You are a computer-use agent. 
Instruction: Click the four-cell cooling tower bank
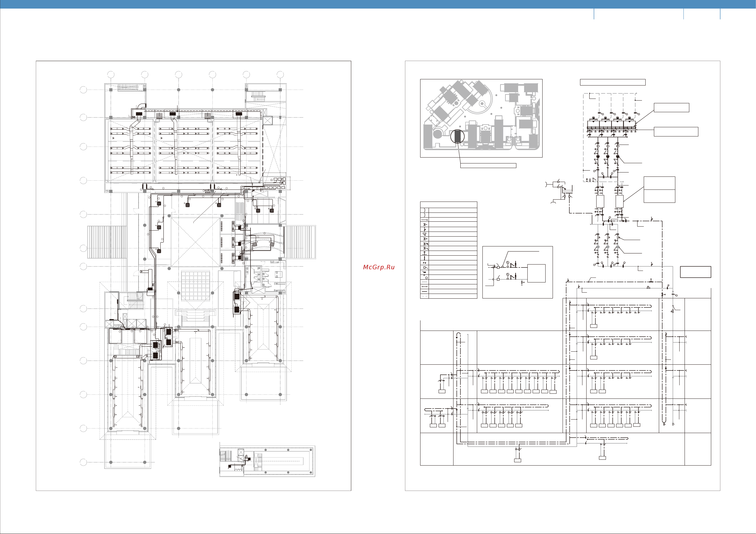coord(611,125)
